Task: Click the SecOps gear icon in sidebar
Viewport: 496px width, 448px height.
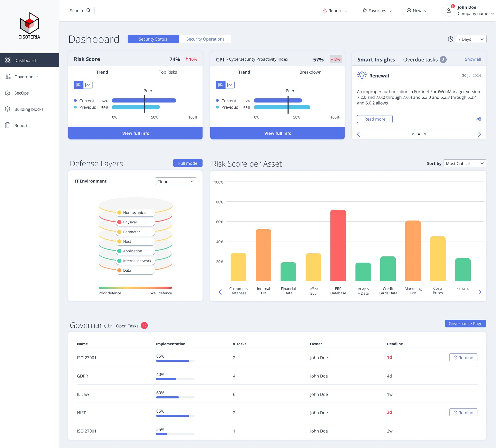Action: coord(8,93)
